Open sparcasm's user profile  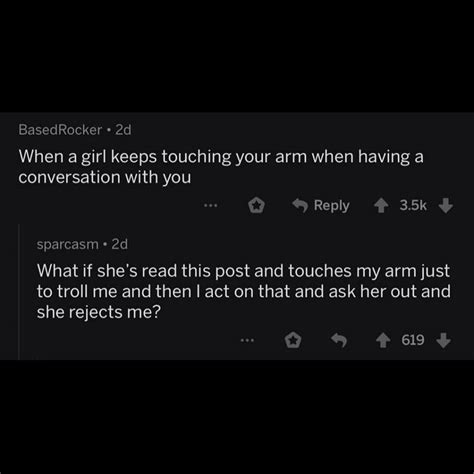(x=68, y=244)
